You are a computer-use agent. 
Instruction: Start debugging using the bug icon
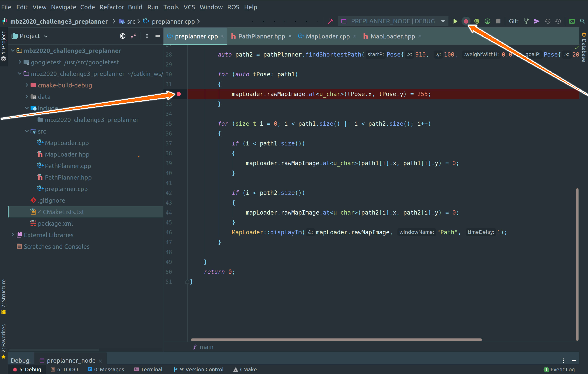(x=466, y=21)
